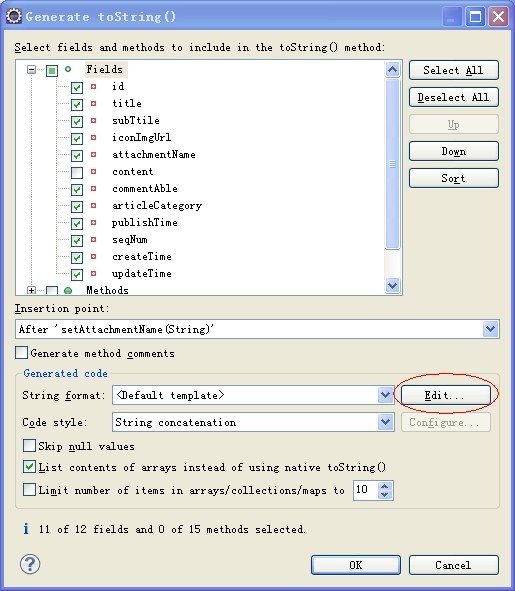Move selected field Down
The height and width of the screenshot is (591, 515).
tap(454, 151)
